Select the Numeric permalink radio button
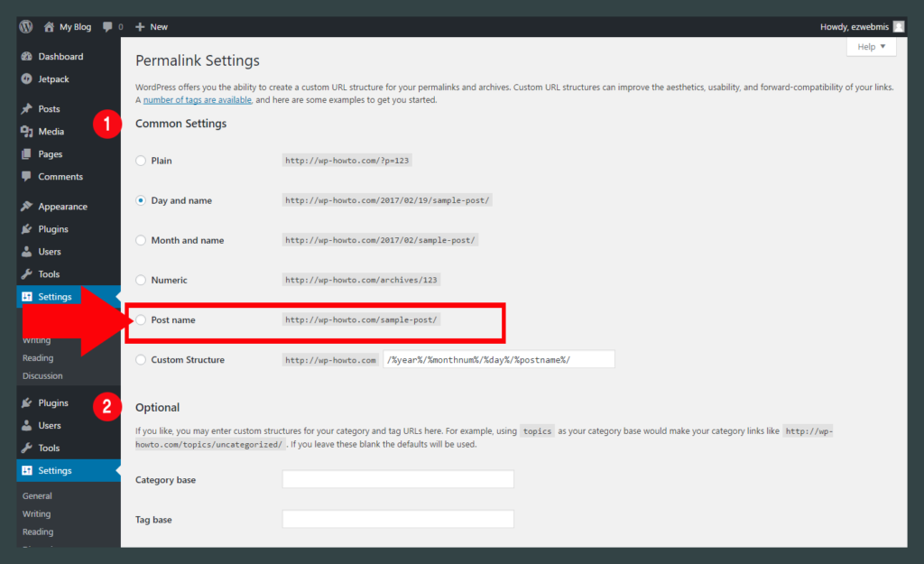924x564 pixels. click(141, 281)
